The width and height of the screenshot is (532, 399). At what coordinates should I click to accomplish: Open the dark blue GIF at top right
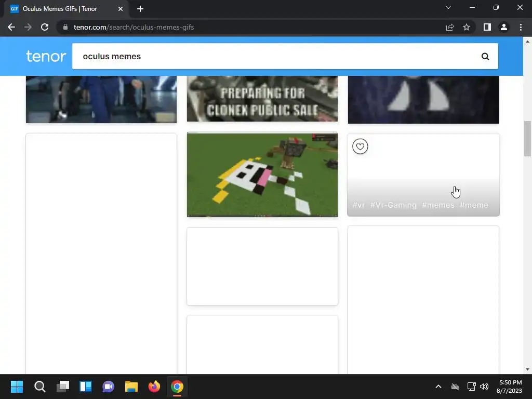[423, 99]
